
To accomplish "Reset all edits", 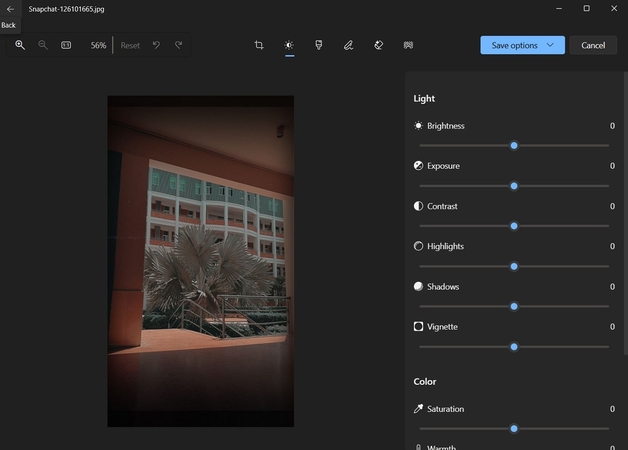I will pyautogui.click(x=130, y=46).
